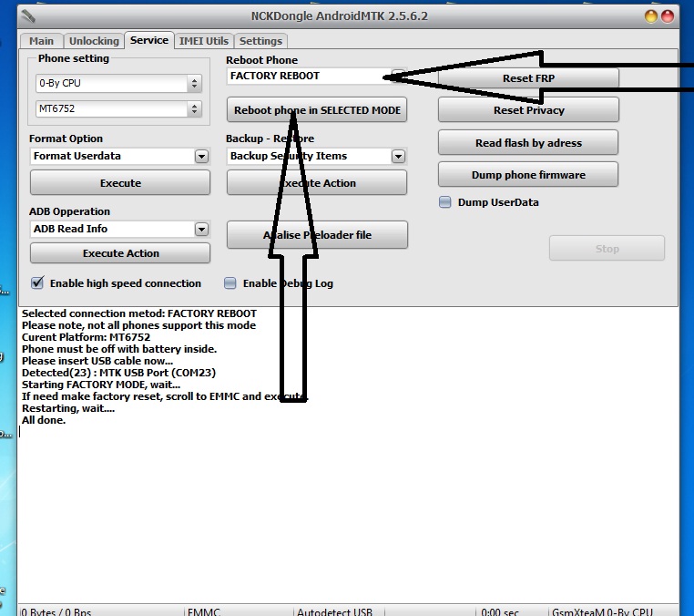Open the IMEI Utils tab

204,41
